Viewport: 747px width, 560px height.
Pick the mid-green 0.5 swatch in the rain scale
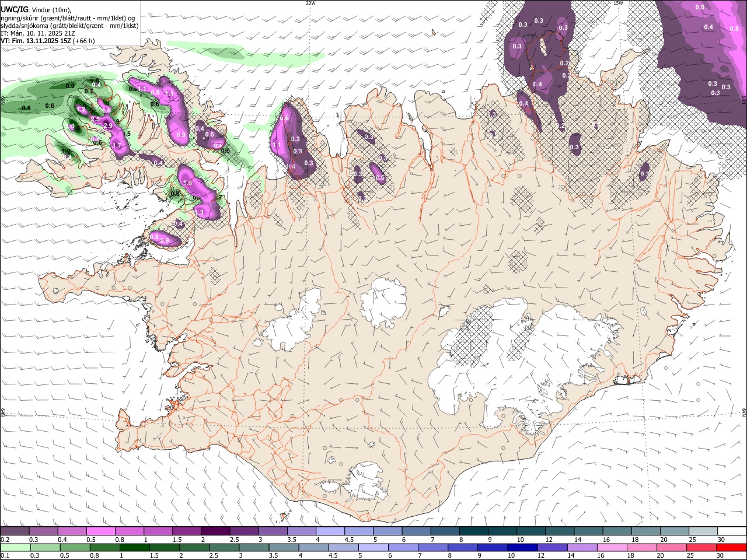(75, 548)
